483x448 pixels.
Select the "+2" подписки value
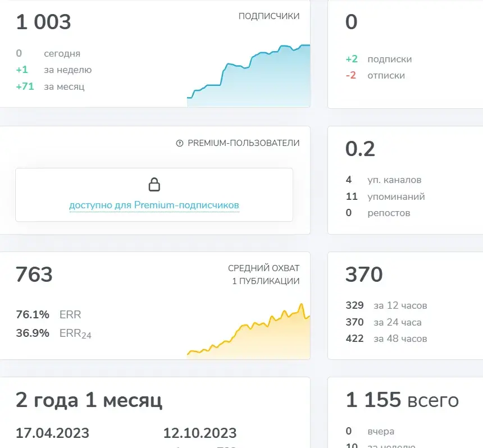[352, 59]
